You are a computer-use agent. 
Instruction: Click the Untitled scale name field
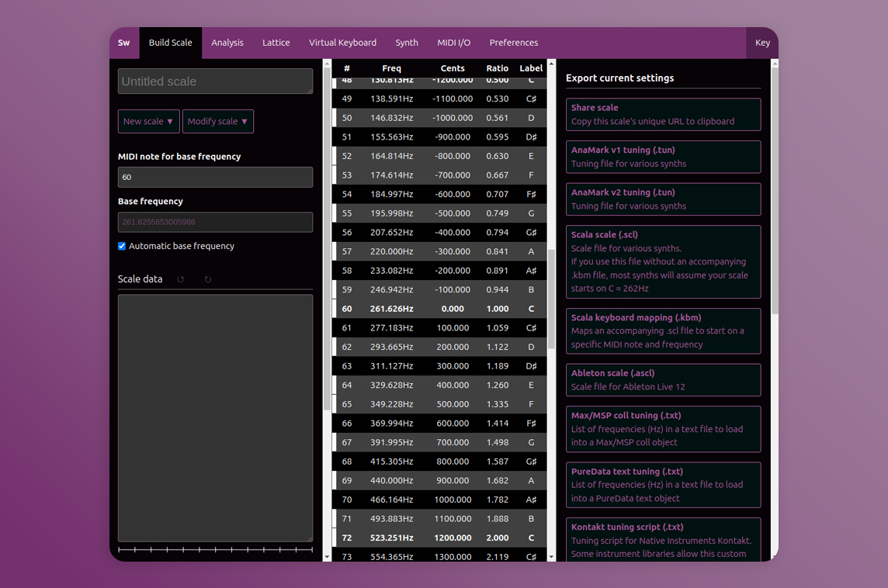click(215, 81)
